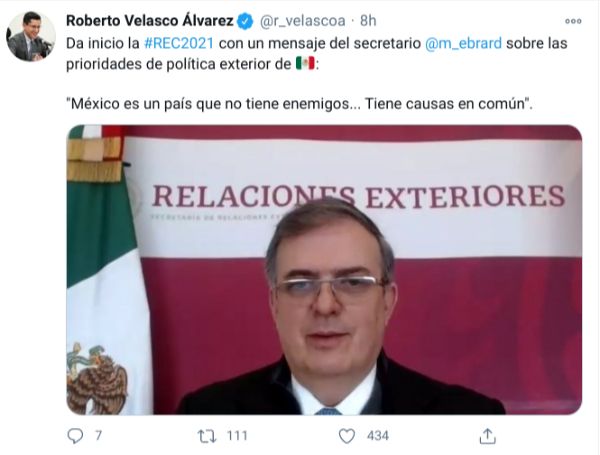Screen dimensions: 600x455
Task: Open the 8h timestamp link
Action: pos(368,21)
